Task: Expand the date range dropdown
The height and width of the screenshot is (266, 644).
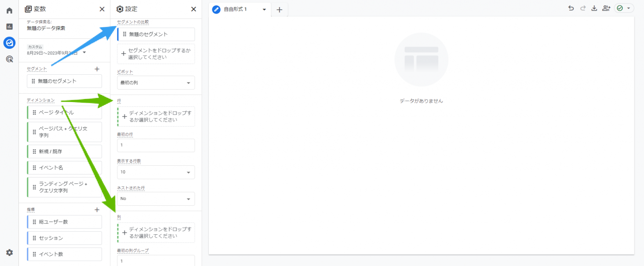Action: point(84,53)
